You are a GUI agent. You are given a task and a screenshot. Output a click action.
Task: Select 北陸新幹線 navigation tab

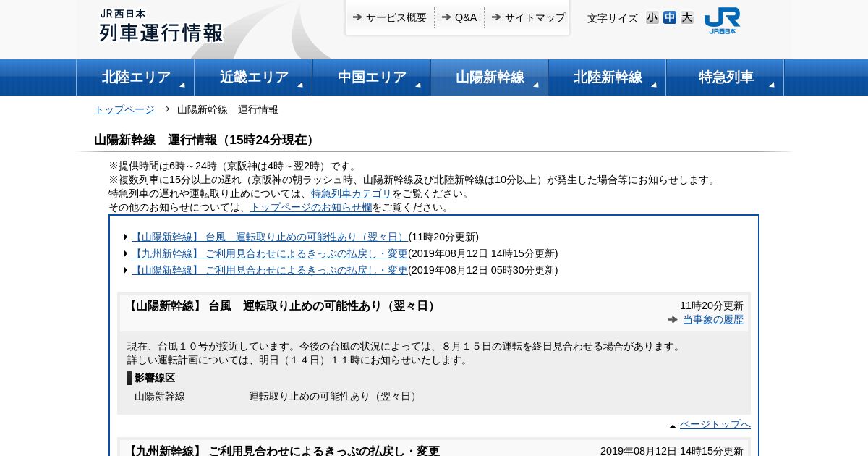607,77
